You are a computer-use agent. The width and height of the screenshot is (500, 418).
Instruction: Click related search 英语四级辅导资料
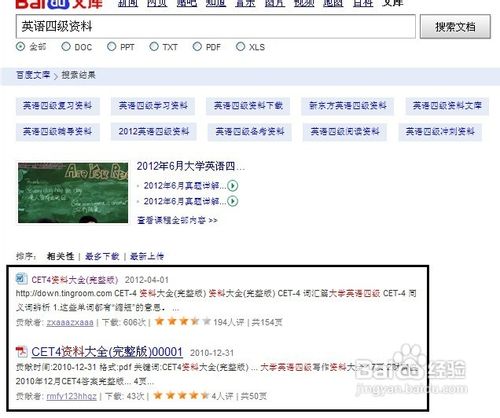pyautogui.click(x=58, y=132)
